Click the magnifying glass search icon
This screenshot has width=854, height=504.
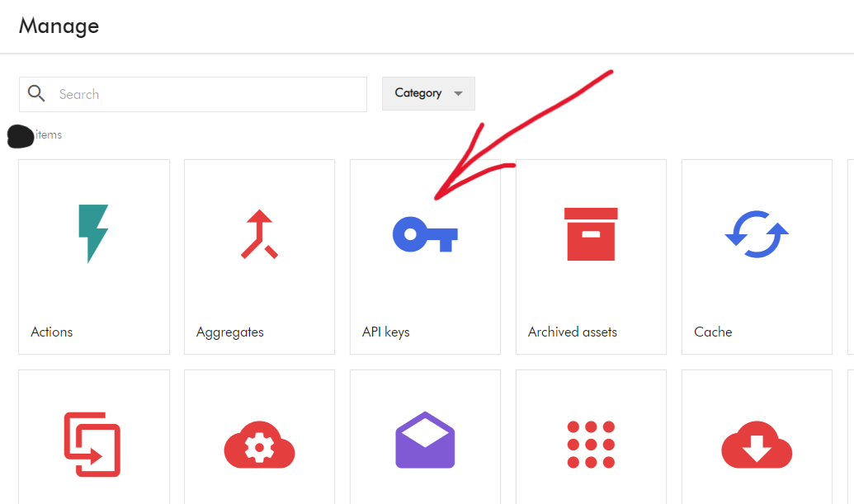[36, 93]
